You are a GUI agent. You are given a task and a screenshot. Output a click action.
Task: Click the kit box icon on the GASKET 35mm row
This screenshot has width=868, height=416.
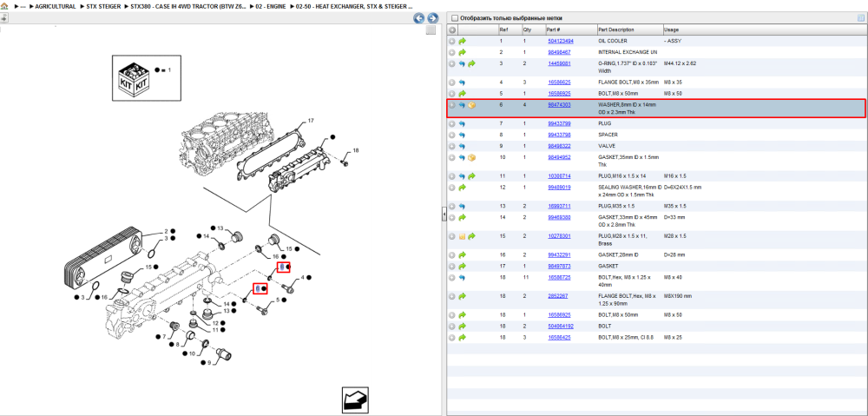click(x=471, y=157)
